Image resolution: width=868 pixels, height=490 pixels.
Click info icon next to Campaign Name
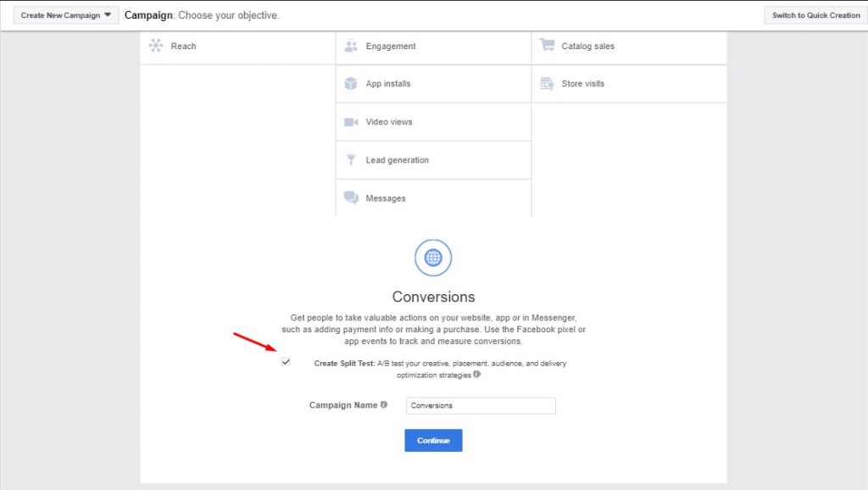coord(384,404)
